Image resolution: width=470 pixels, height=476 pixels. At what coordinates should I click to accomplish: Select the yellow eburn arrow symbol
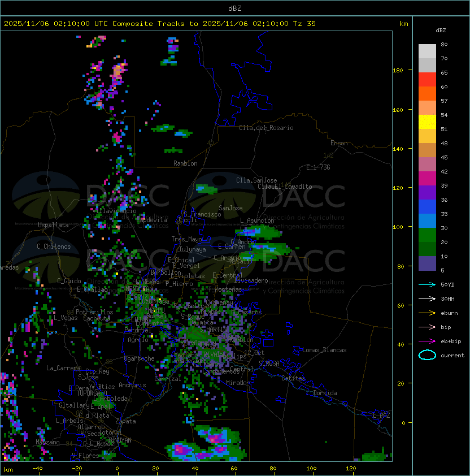coord(427,313)
